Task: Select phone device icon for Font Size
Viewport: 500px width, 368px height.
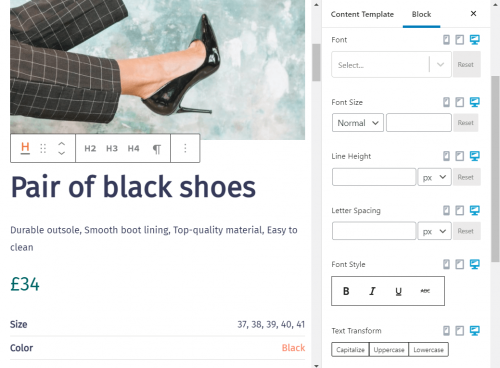Action: point(446,102)
